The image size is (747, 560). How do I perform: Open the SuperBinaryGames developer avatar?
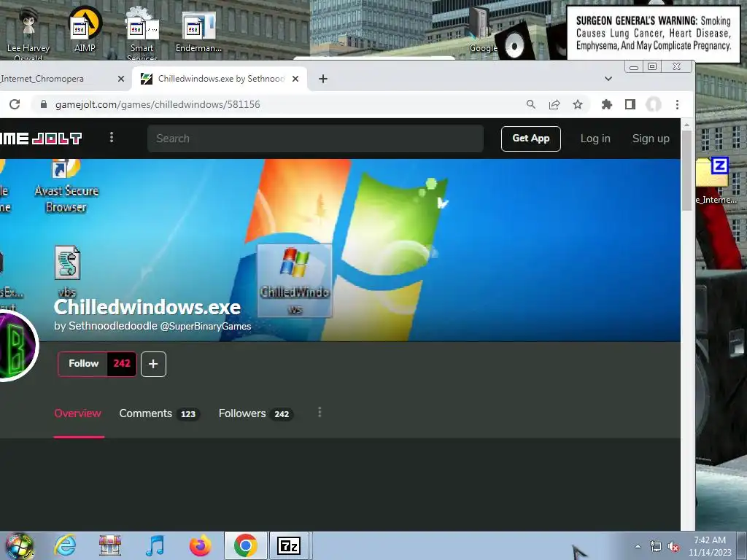click(18, 346)
